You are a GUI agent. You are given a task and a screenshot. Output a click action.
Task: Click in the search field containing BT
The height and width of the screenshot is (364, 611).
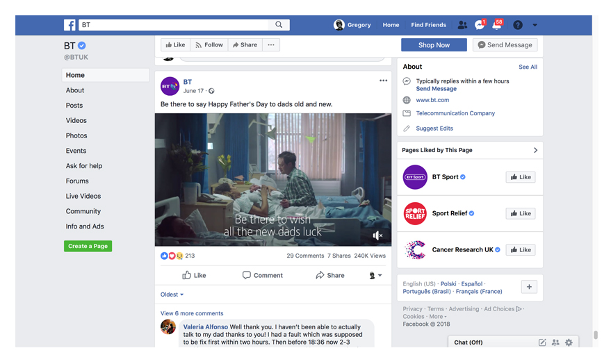click(174, 25)
